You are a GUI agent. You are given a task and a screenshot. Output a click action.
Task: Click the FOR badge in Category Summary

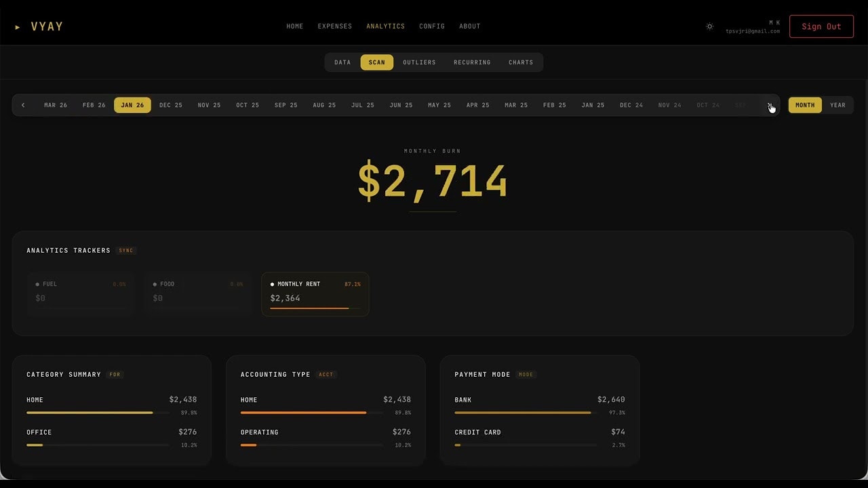[x=115, y=374]
